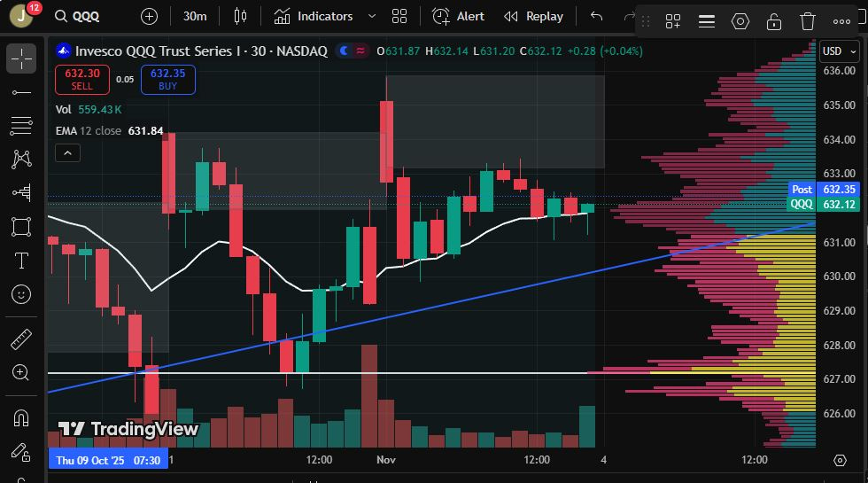Screen dimensions: 868x483
Task: Open the emoji icons tool
Action: click(21, 294)
